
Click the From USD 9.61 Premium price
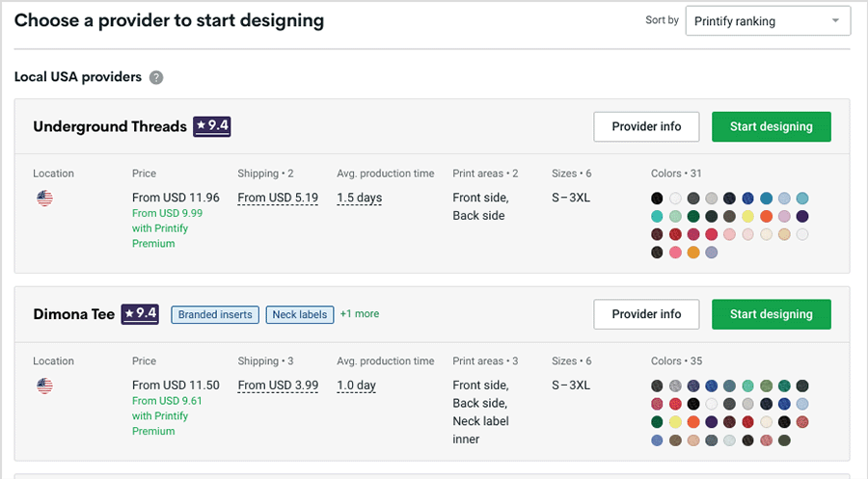coord(167,401)
